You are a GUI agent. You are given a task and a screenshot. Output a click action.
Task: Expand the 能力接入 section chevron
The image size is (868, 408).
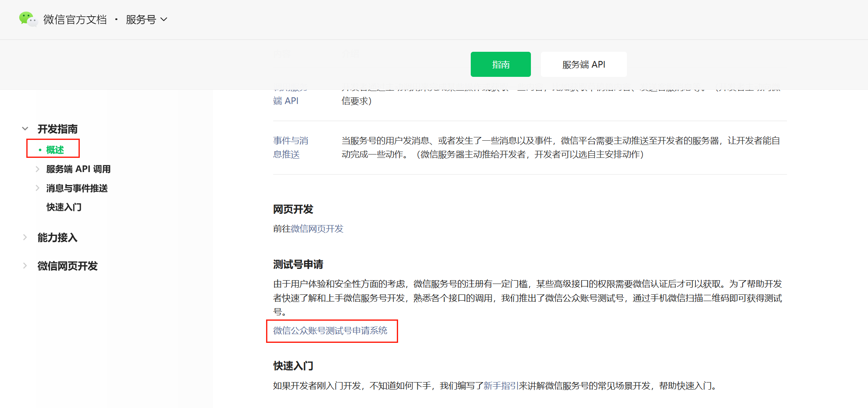(25, 237)
